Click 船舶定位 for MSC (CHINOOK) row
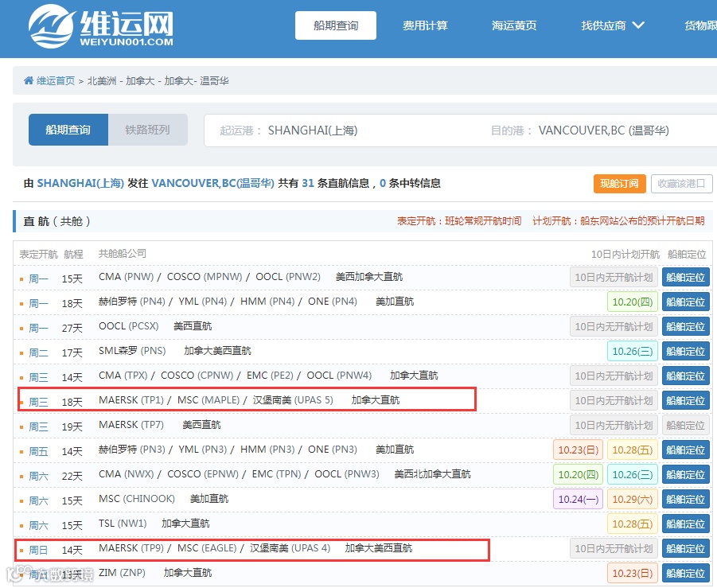 pos(685,500)
